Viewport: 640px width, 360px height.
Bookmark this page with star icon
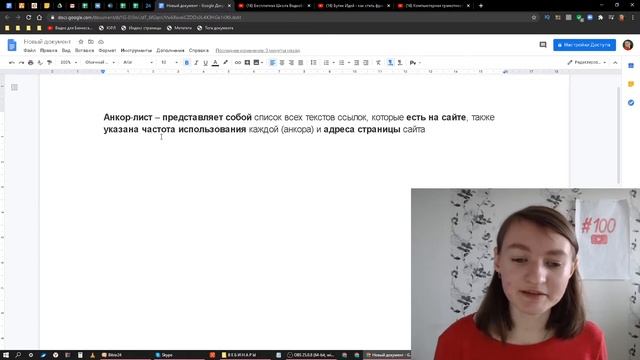click(534, 18)
